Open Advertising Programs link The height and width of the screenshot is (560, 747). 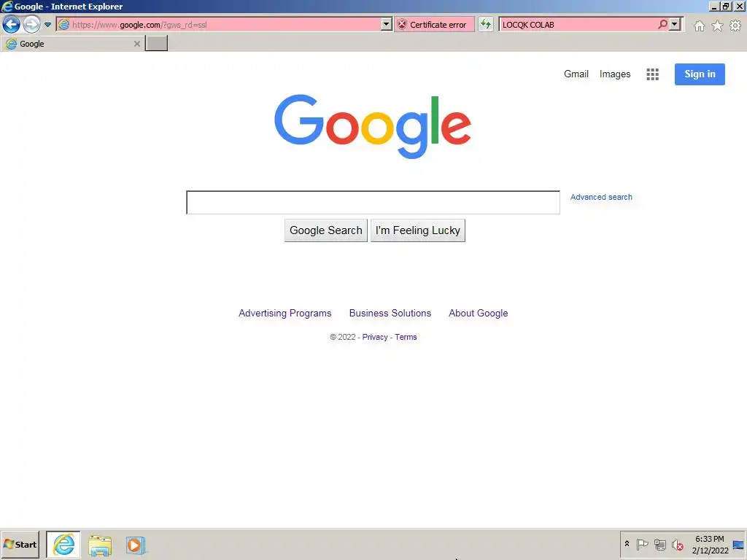point(285,313)
